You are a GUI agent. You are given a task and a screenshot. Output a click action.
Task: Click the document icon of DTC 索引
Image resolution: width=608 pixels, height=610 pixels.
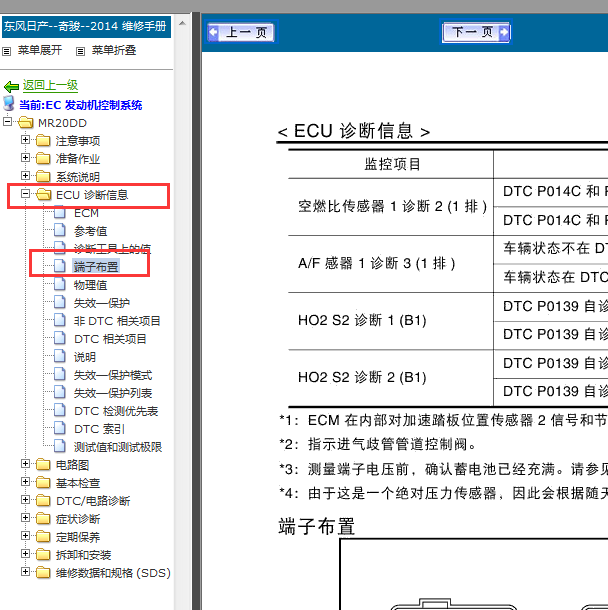pyautogui.click(x=60, y=428)
